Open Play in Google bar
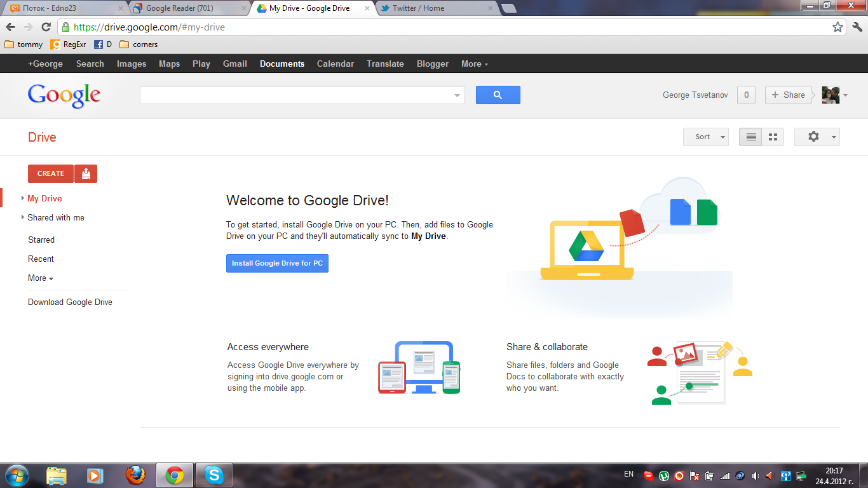Viewport: 868px width, 488px height. [201, 64]
